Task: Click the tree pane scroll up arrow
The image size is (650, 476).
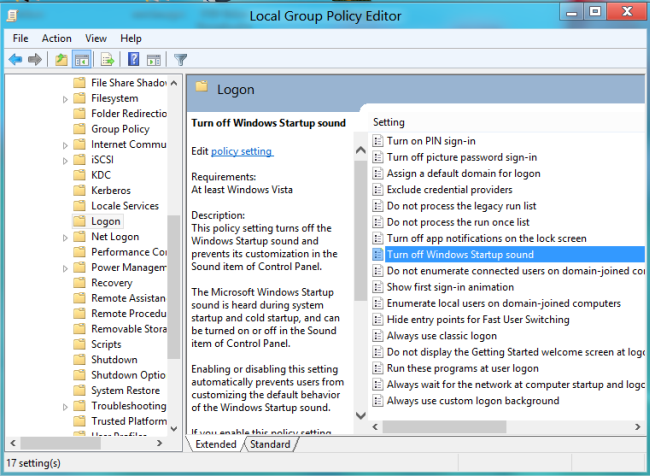Action: (174, 83)
